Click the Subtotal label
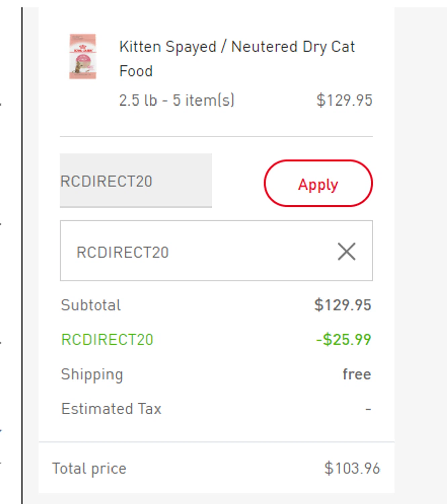 point(91,305)
